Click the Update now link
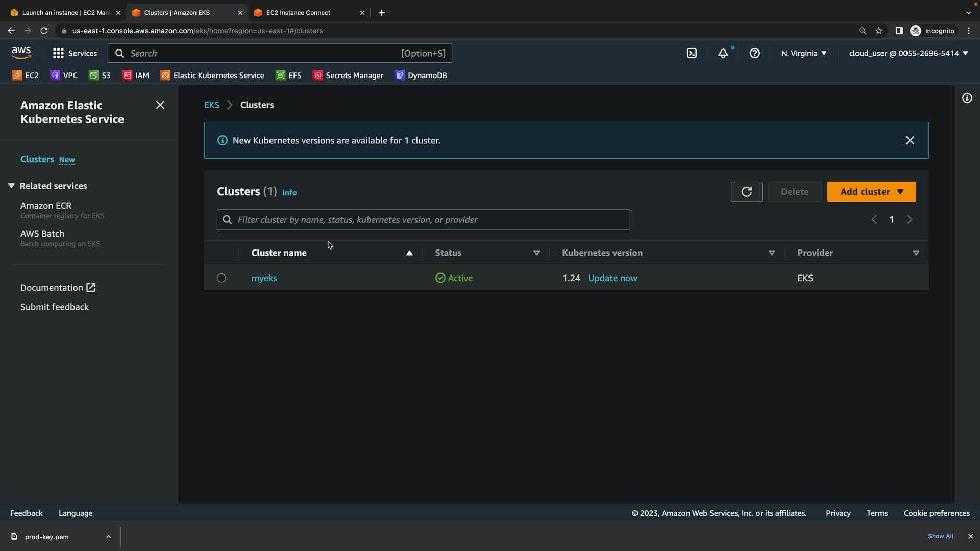Image resolution: width=980 pixels, height=551 pixels. click(612, 278)
